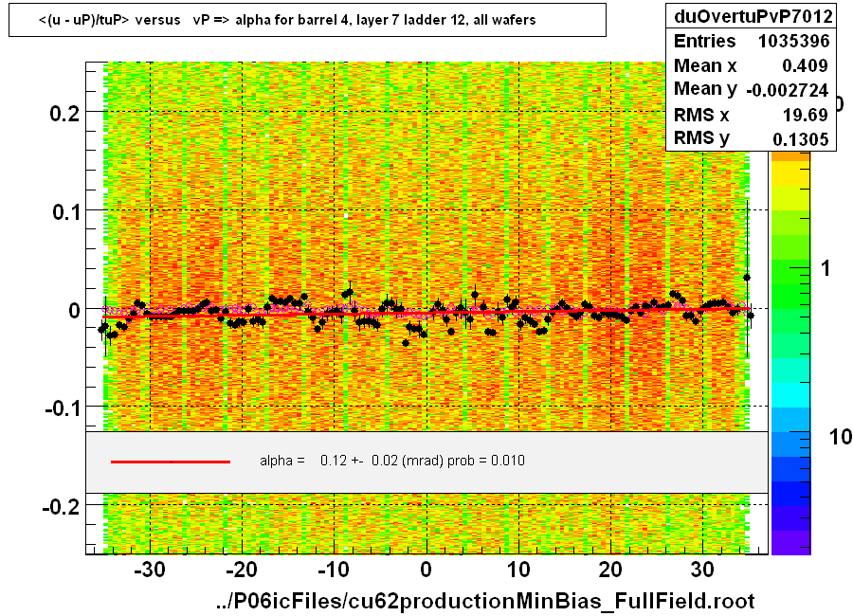
Task: Click the palette axis label 1
Action: point(826,268)
